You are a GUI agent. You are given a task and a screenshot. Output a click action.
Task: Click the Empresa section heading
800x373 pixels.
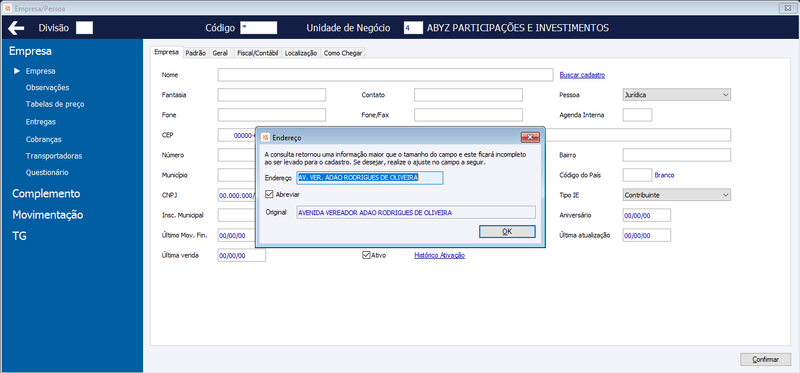(x=30, y=51)
